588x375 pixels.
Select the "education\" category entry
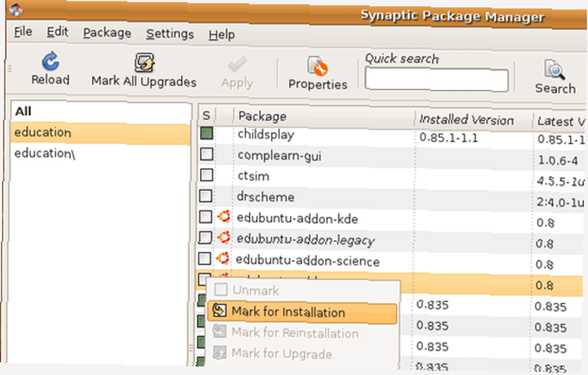[45, 154]
